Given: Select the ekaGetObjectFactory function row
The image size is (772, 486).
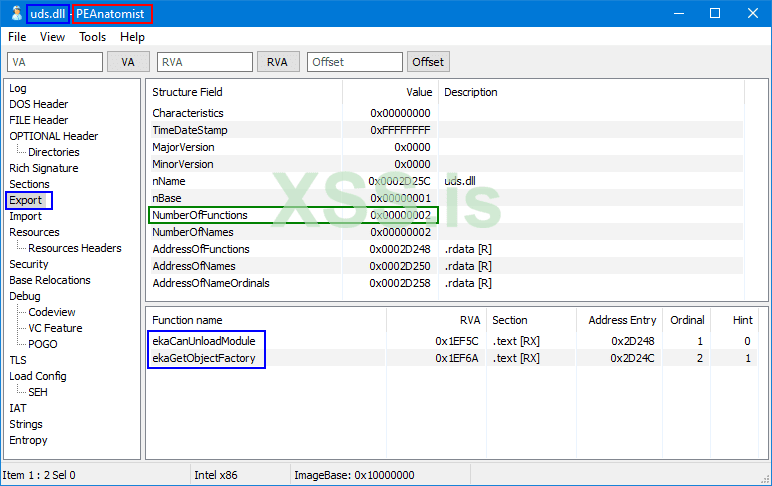Looking at the screenshot, I should click(x=452, y=358).
